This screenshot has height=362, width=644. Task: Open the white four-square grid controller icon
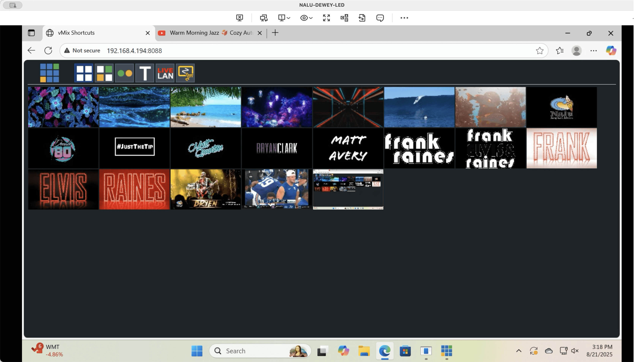84,73
